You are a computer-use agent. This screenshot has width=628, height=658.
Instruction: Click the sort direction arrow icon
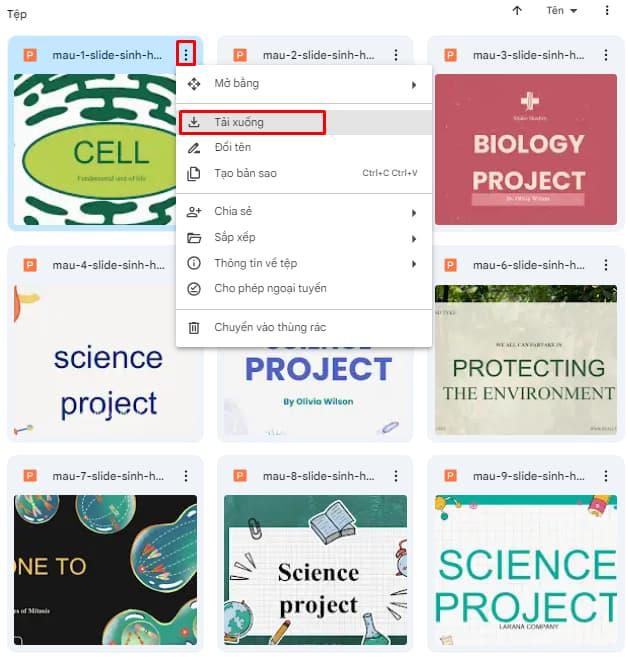pos(517,11)
